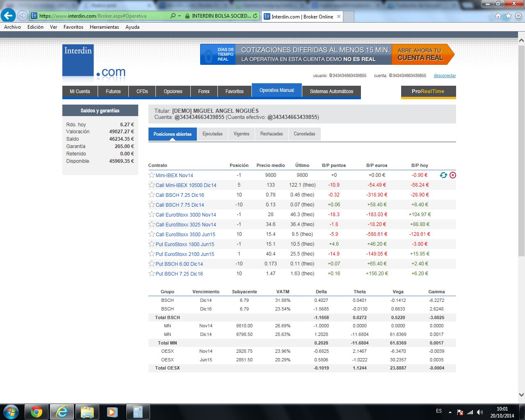Switch to Internet Explorer on the taskbar
Screen dimensions: 525x420
point(62,412)
